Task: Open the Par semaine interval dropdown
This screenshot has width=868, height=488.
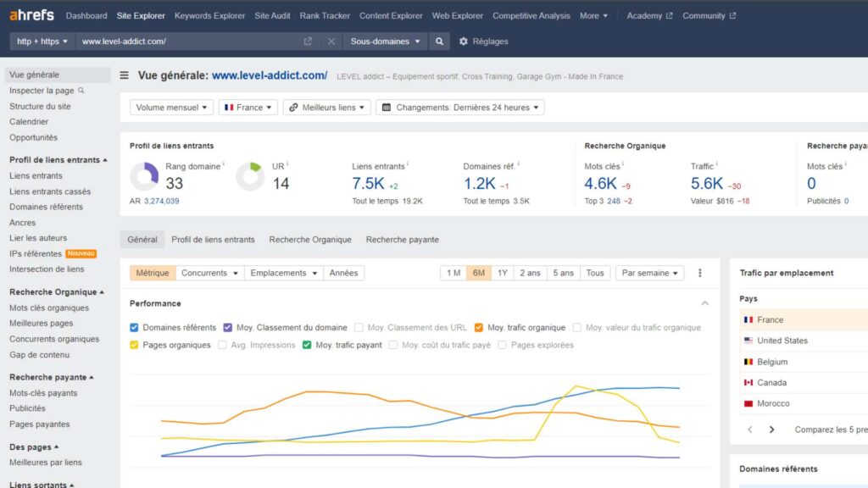Action: click(x=650, y=273)
